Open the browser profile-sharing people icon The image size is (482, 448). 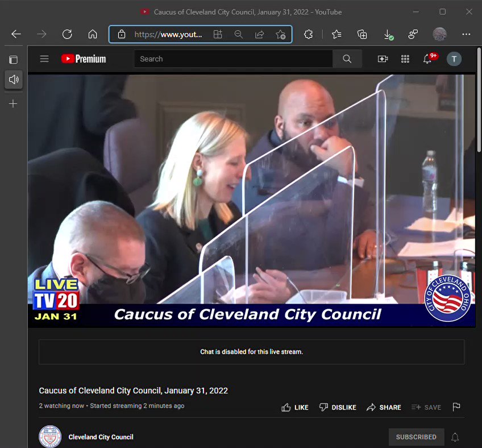pyautogui.click(x=413, y=34)
